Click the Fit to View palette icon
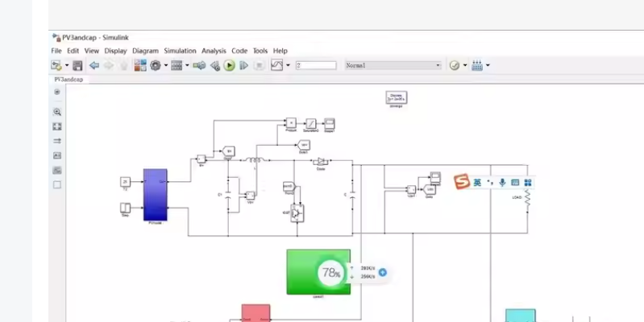This screenshot has height=322, width=644. pyautogui.click(x=57, y=126)
